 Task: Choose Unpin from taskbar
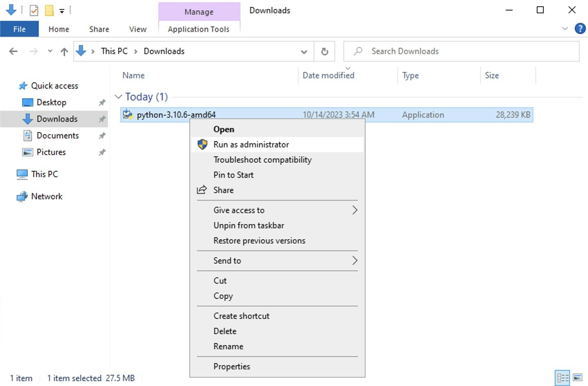[x=277, y=226]
